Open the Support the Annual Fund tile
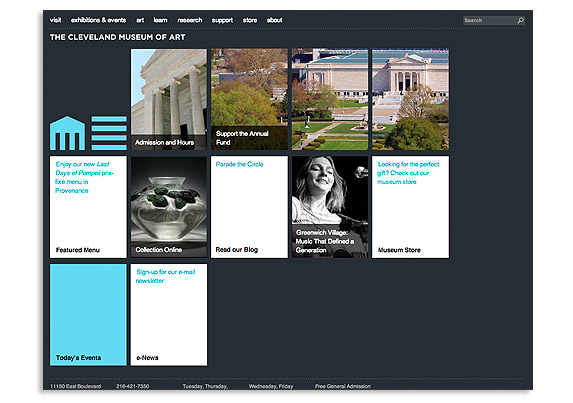Viewport: 573px width, 403px height. (249, 99)
